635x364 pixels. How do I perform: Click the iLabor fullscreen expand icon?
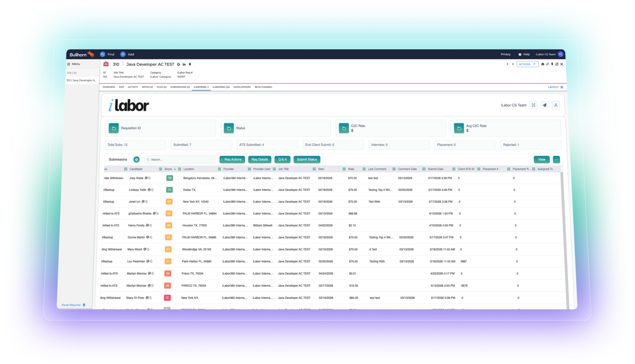pyautogui.click(x=534, y=105)
